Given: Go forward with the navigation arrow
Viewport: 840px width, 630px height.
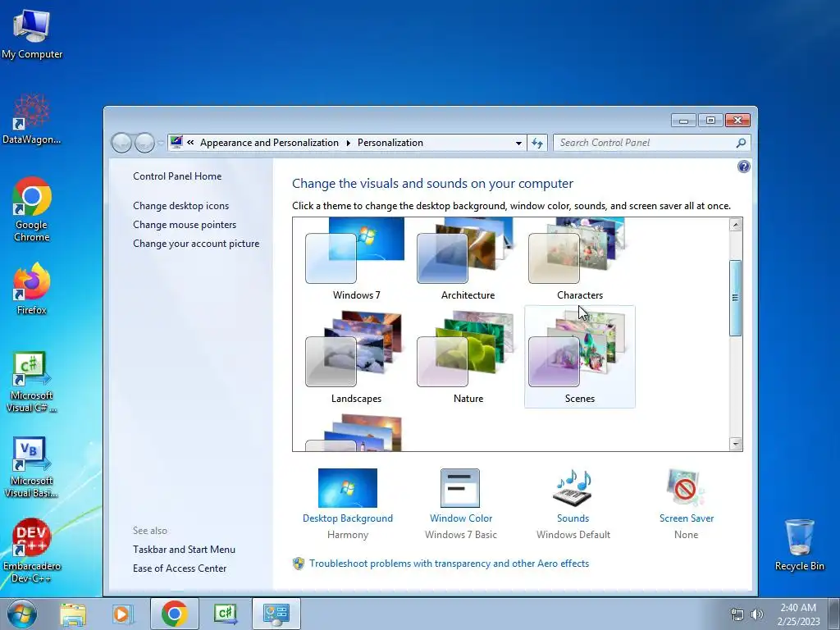Looking at the screenshot, I should click(x=144, y=143).
